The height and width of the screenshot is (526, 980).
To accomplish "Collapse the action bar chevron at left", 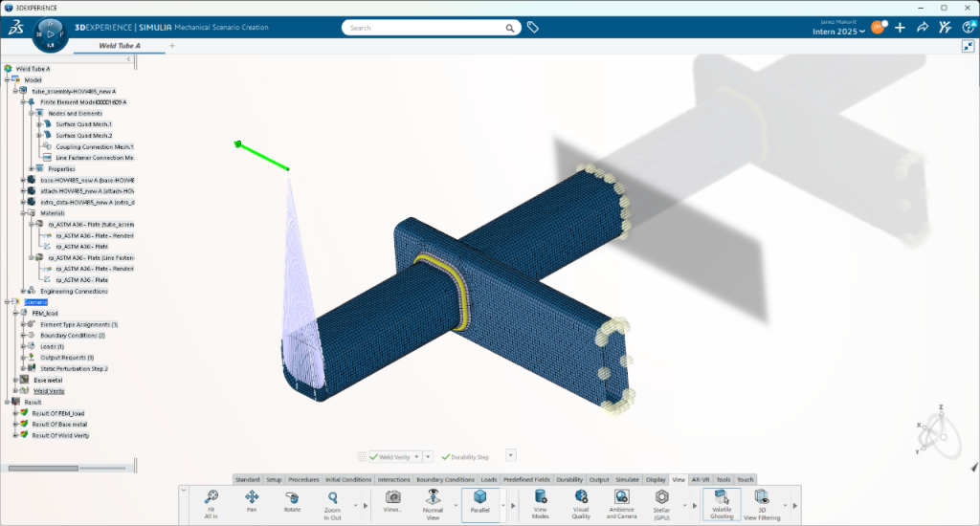I will pos(184,491).
